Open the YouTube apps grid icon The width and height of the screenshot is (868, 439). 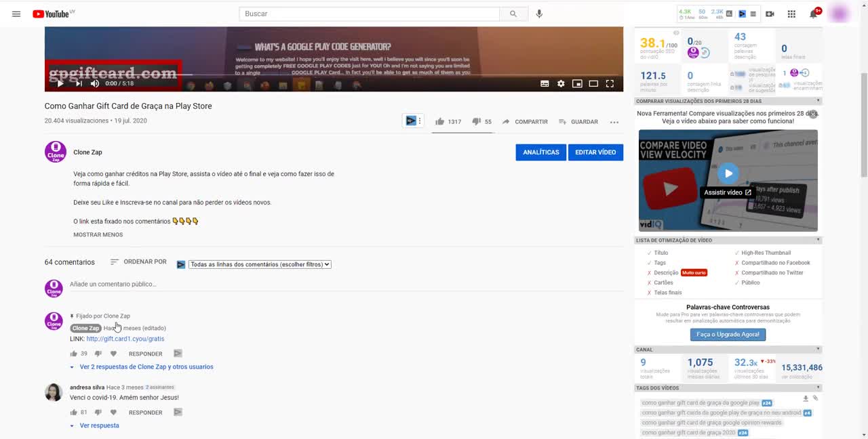791,14
